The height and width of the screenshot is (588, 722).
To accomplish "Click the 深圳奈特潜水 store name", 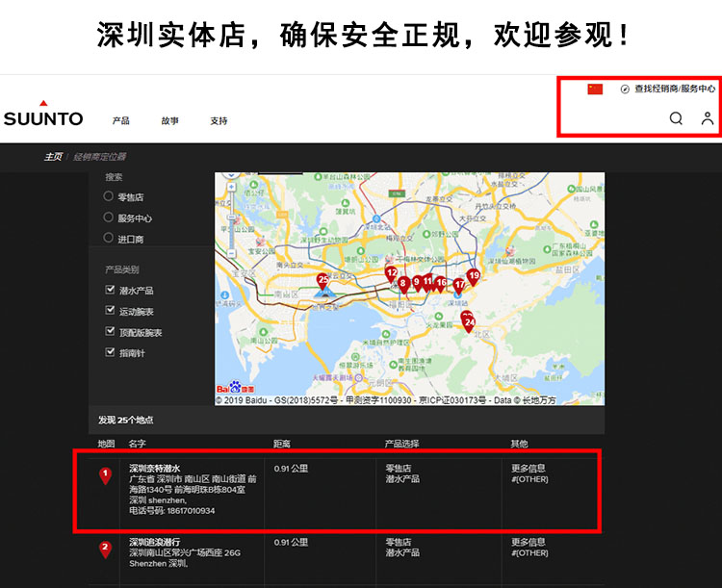I will coord(155,469).
